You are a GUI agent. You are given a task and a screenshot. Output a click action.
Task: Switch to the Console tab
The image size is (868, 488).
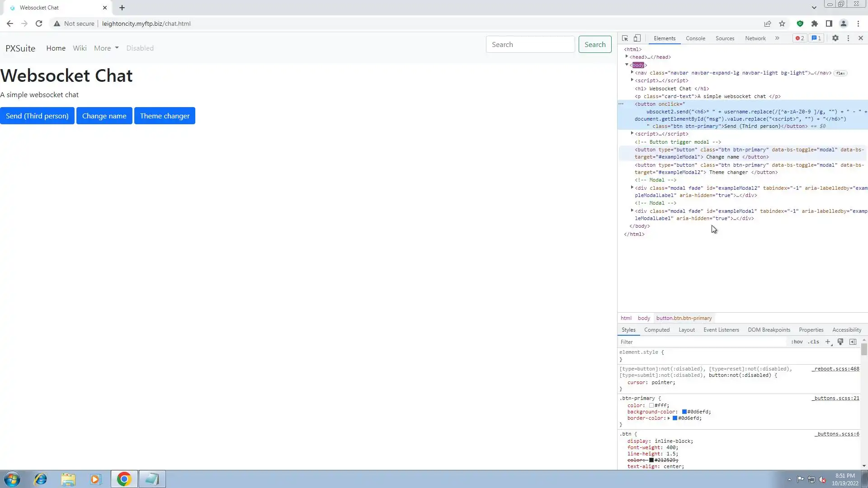(x=695, y=38)
